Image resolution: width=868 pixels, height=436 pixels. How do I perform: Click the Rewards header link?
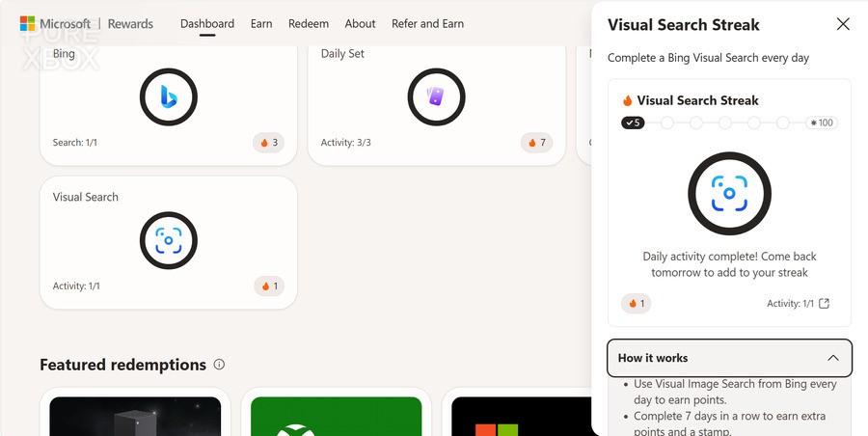[x=130, y=24]
